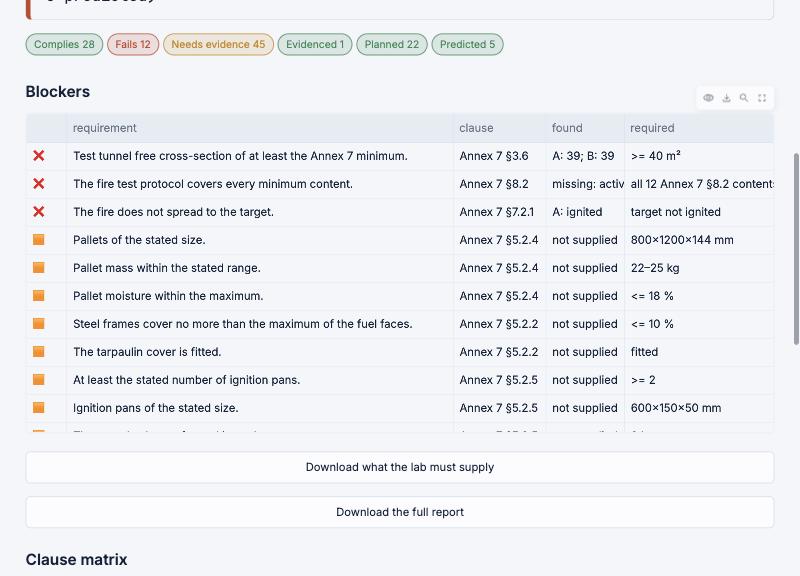Select cell 'The fire test protocol covers every minimum content.'
Viewport: 800px width, 576px height.
click(260, 184)
